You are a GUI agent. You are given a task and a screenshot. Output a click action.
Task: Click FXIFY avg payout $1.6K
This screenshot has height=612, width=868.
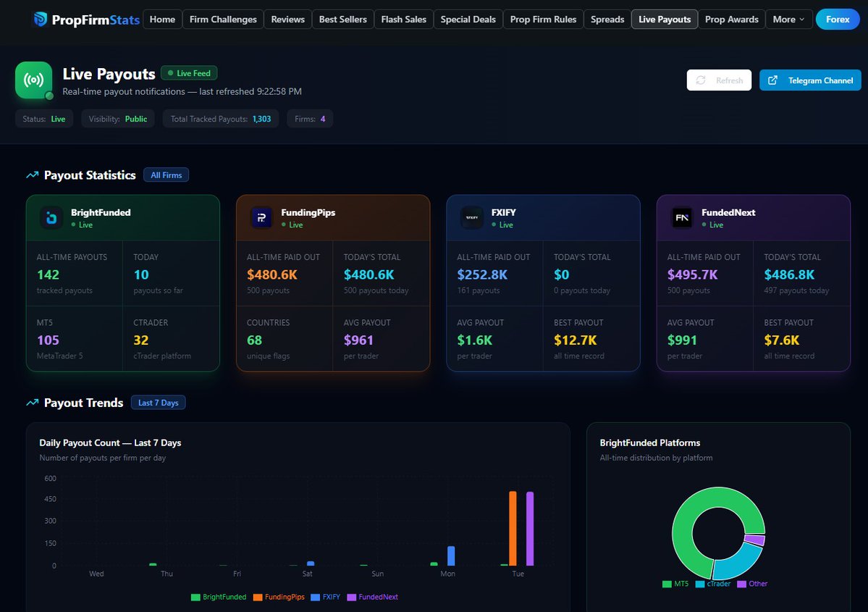click(475, 340)
